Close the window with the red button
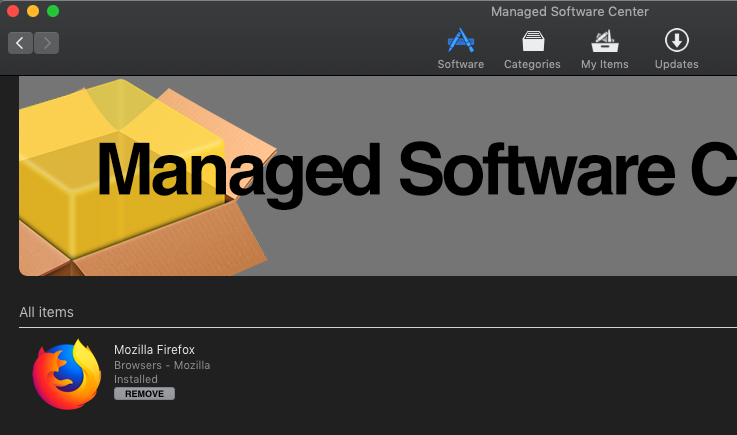 pyautogui.click(x=13, y=11)
